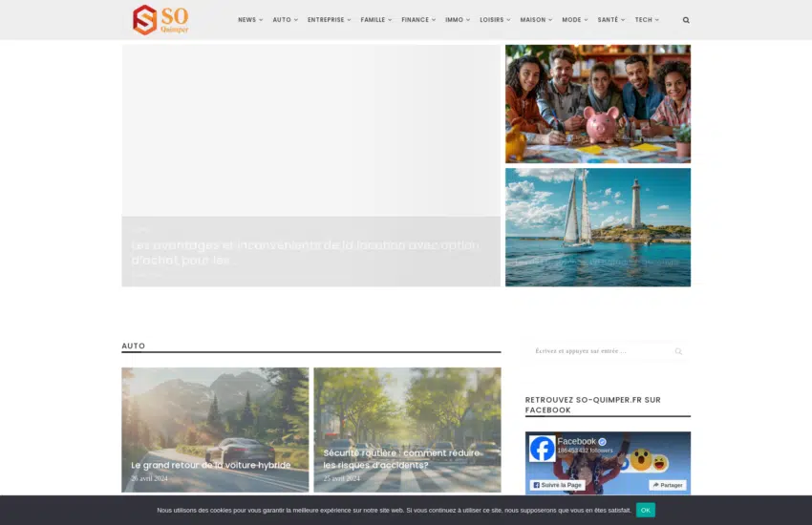Expand the Auto menu dropdown
The width and height of the screenshot is (812, 525).
[285, 20]
